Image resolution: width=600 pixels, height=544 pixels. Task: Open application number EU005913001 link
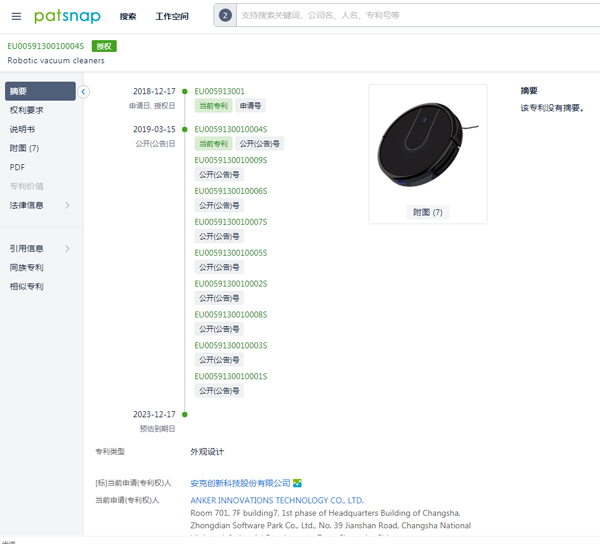click(x=219, y=91)
